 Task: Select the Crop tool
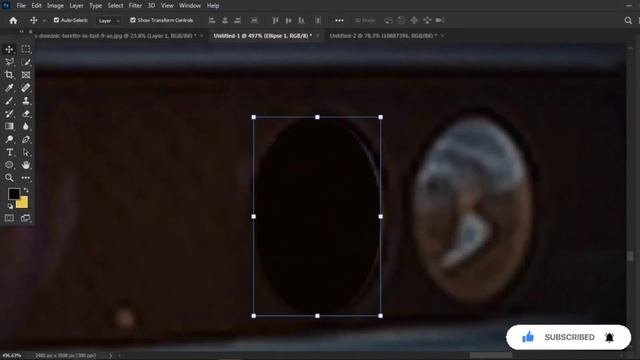click(x=9, y=75)
